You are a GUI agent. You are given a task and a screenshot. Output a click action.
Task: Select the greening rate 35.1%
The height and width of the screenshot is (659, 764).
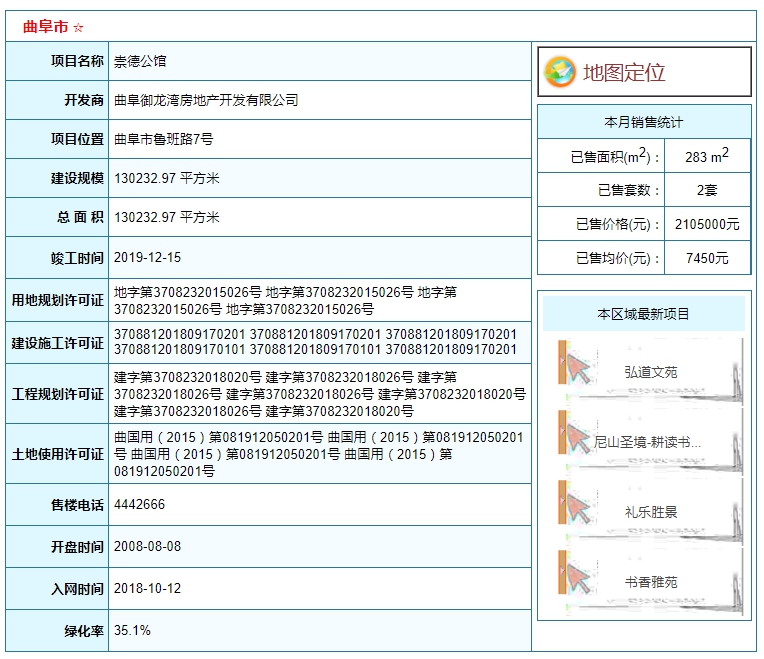(x=132, y=630)
